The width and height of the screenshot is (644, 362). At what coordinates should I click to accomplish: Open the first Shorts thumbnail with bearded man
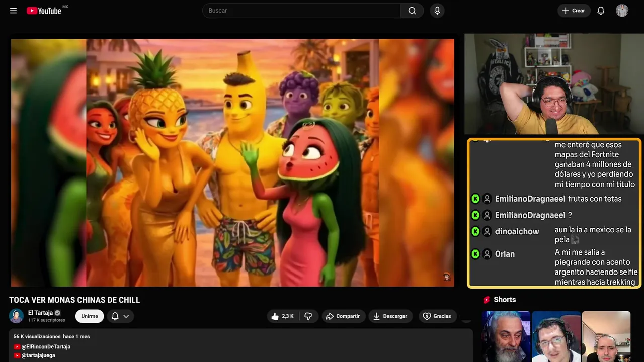pyautogui.click(x=506, y=336)
